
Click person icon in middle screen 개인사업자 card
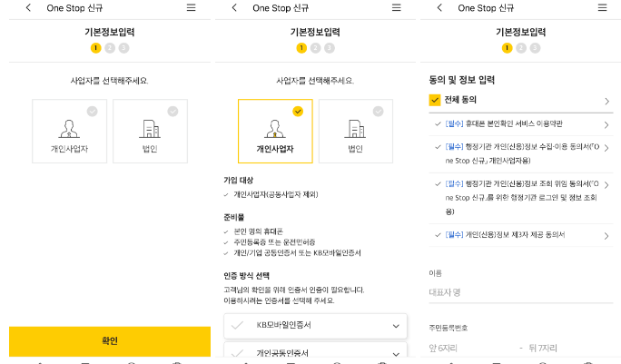coord(275,129)
